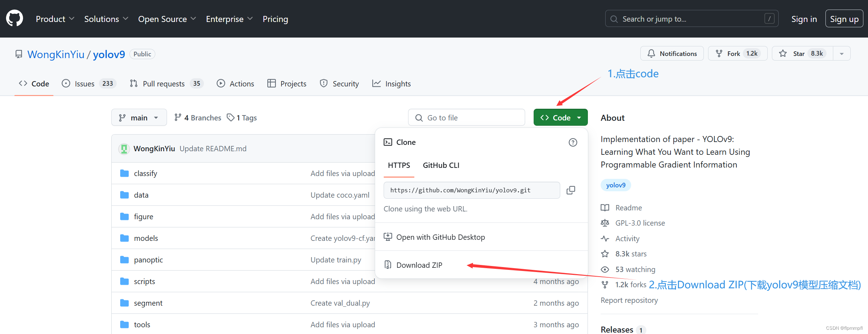This screenshot has width=868, height=334.
Task: View 1 Tags link
Action: [x=242, y=118]
